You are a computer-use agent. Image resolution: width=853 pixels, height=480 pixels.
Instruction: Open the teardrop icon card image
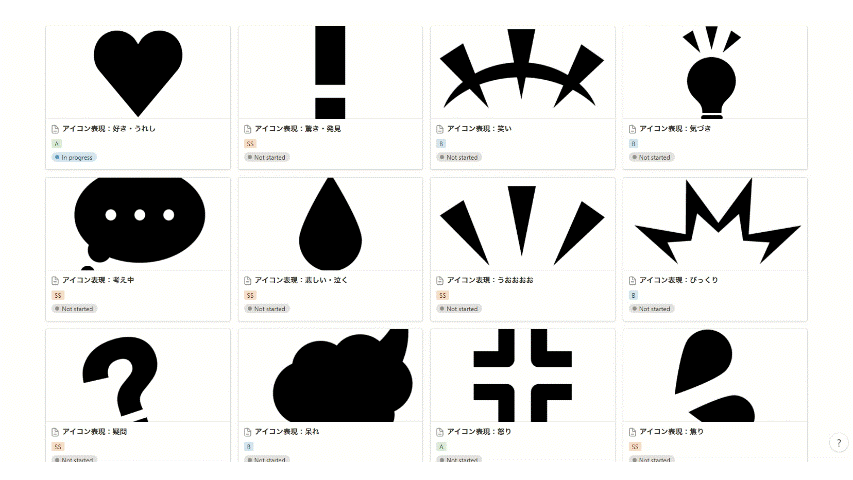330,224
